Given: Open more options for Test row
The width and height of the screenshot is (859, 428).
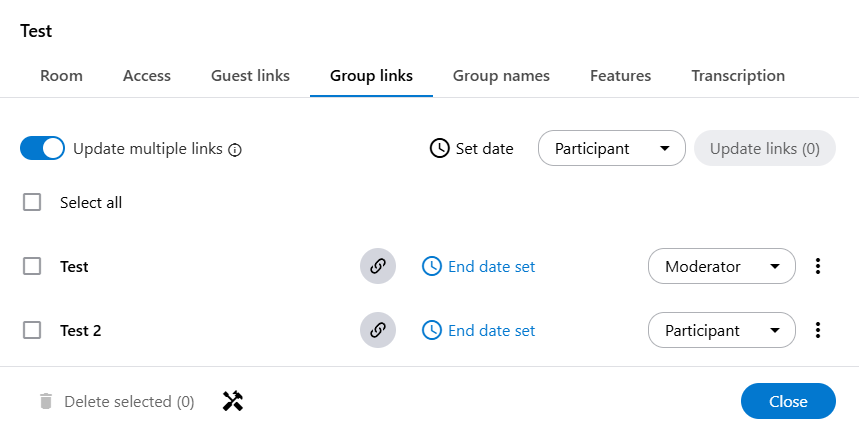Looking at the screenshot, I should pyautogui.click(x=818, y=267).
